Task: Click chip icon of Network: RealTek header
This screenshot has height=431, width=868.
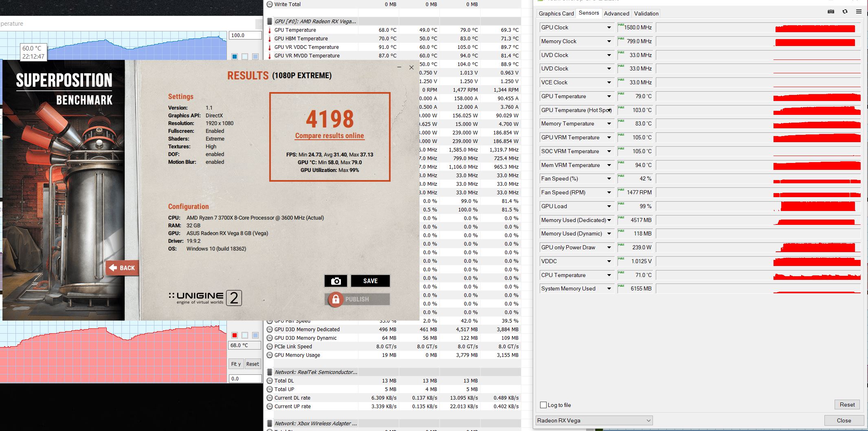Action: coord(270,372)
